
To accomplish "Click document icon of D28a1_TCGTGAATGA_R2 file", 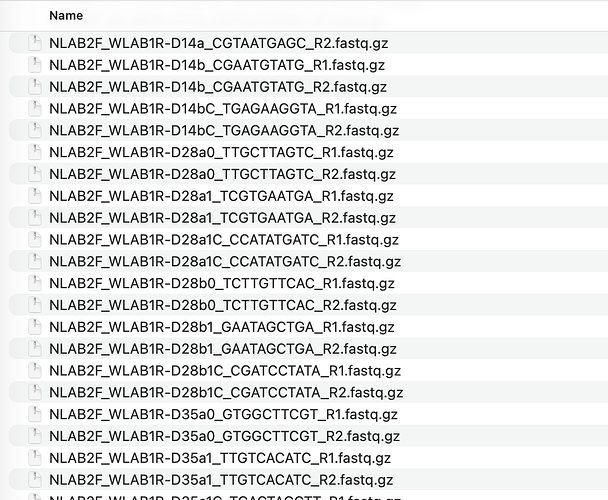I will tap(35, 218).
